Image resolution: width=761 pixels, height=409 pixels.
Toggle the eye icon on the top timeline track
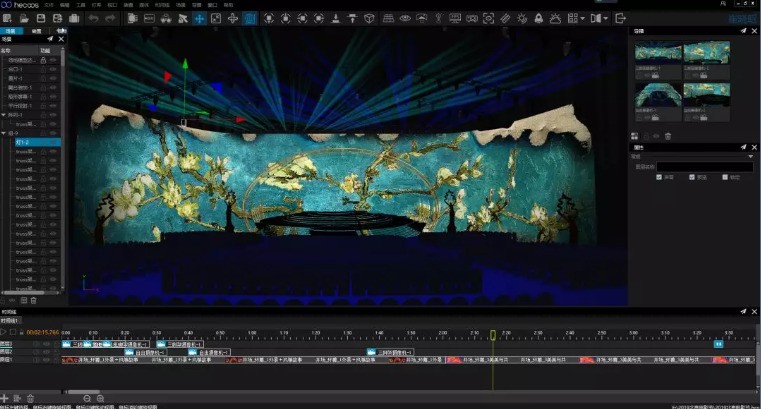(47, 344)
